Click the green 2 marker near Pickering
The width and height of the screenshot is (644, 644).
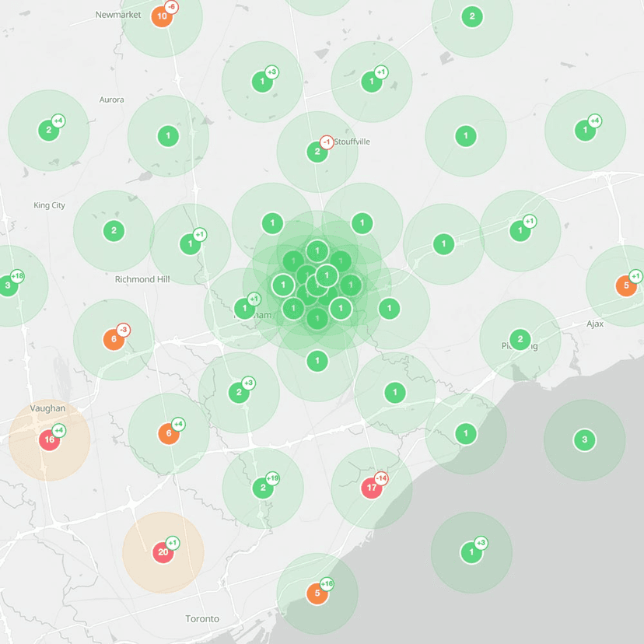click(520, 339)
